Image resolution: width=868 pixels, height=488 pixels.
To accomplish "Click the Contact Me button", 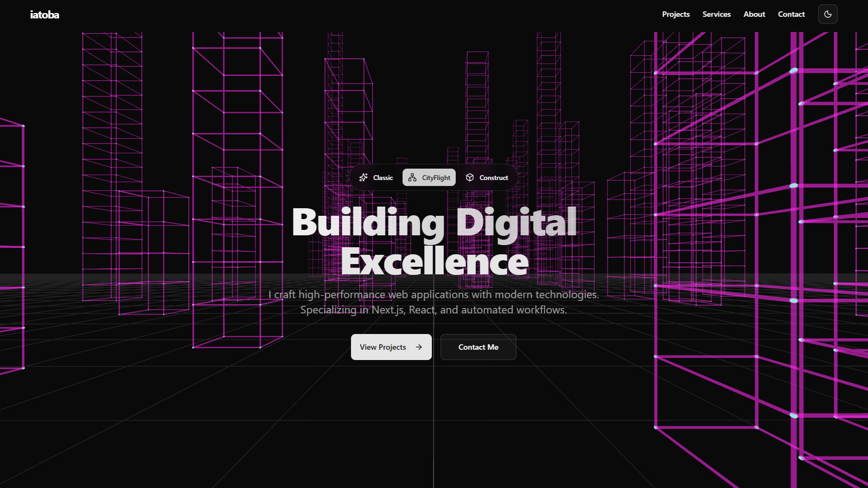I will tap(478, 347).
